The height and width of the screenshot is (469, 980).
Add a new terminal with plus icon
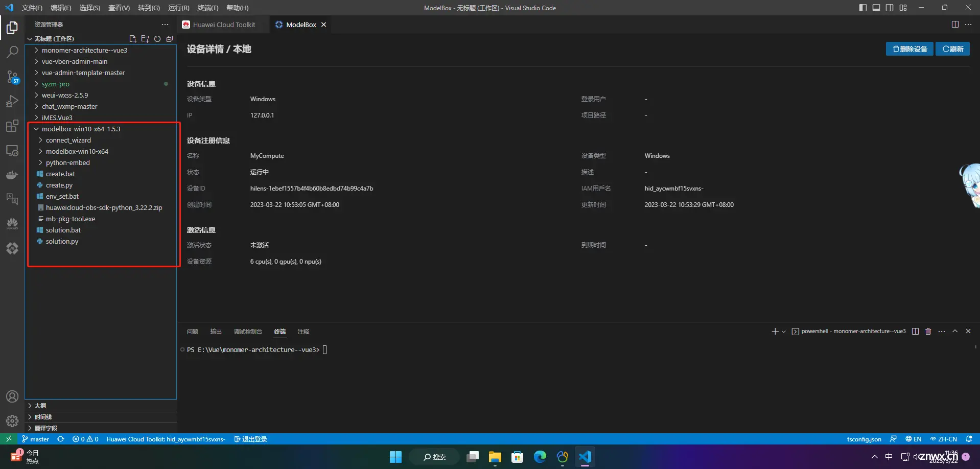coord(775,332)
